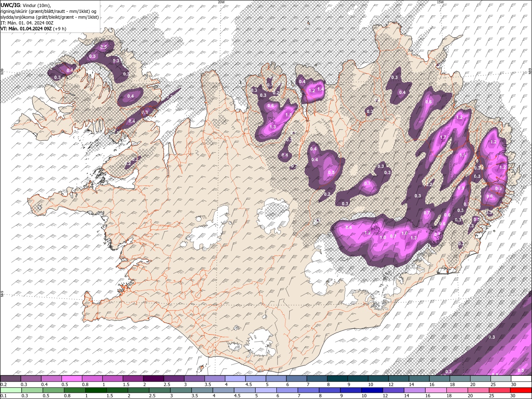This screenshot has height=399, width=532.
Task: Click the pale green 0.1–0.3 lower legend swatch
Action: click(10, 390)
